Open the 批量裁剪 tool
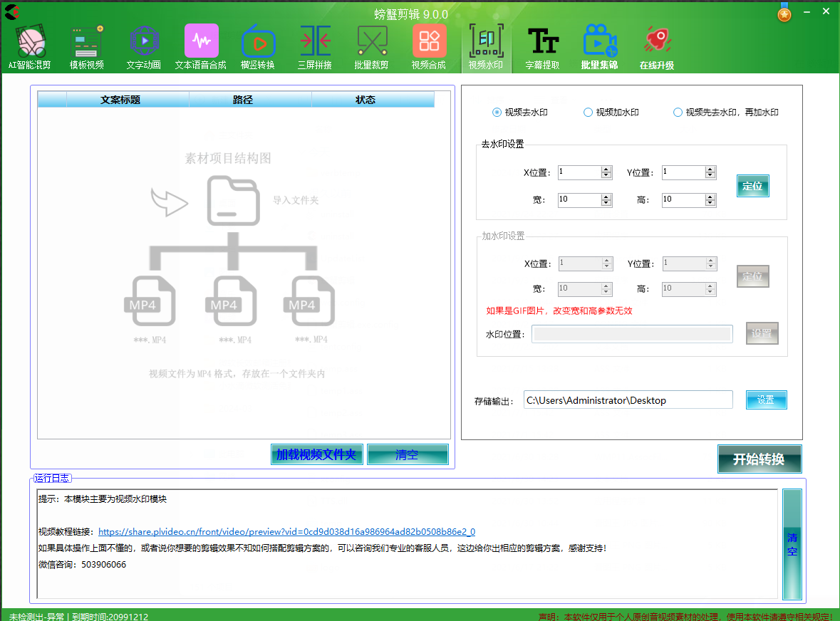 tap(371, 48)
